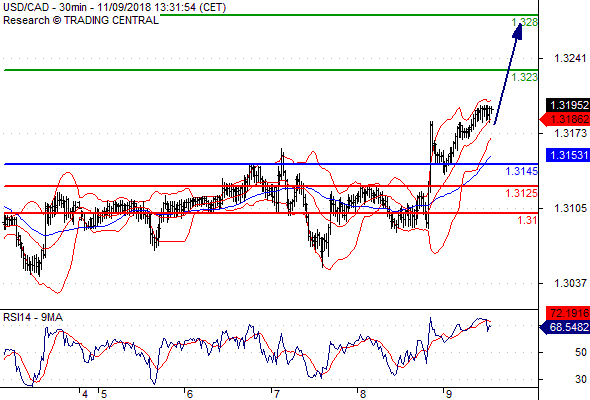Image resolution: width=590 pixels, height=400 pixels.
Task: Click the green 1.328 resistance level label
Action: point(525,22)
